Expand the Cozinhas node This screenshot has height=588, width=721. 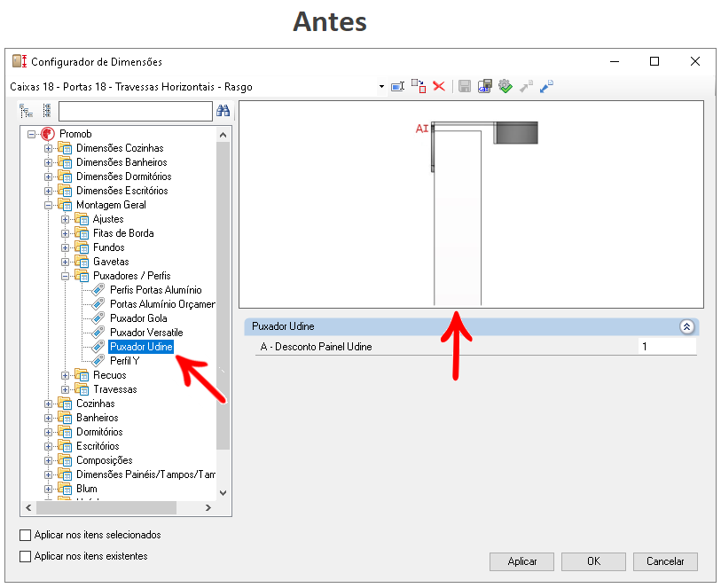tap(48, 404)
